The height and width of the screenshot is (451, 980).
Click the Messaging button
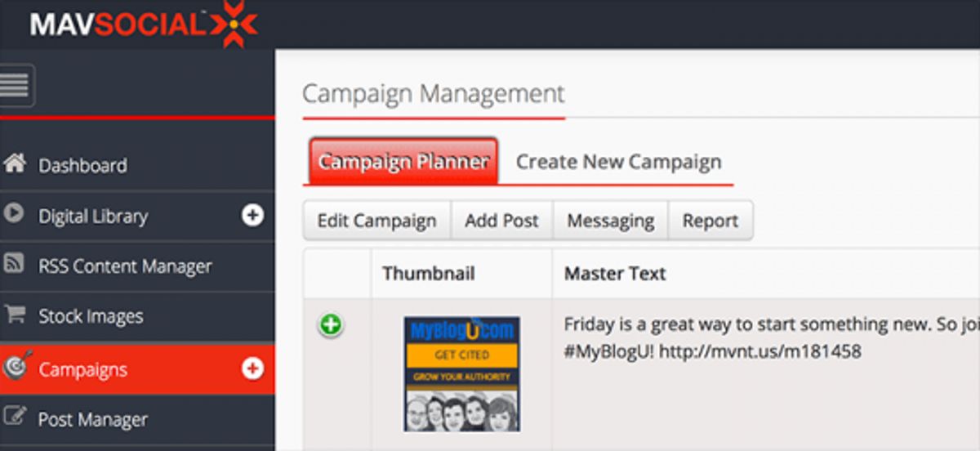tap(611, 221)
